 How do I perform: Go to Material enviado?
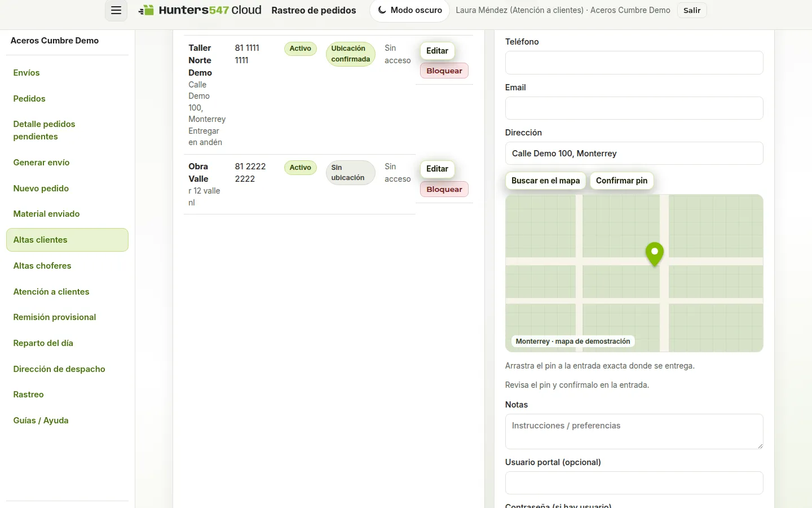point(67,214)
